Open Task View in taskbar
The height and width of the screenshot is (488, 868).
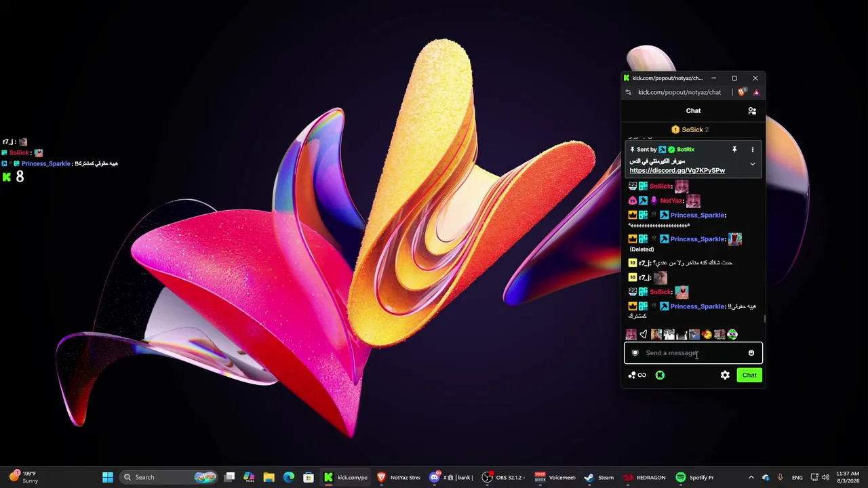[230, 477]
